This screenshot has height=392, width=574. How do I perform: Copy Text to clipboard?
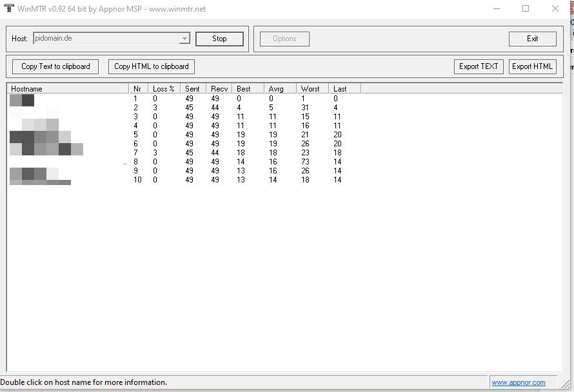55,66
